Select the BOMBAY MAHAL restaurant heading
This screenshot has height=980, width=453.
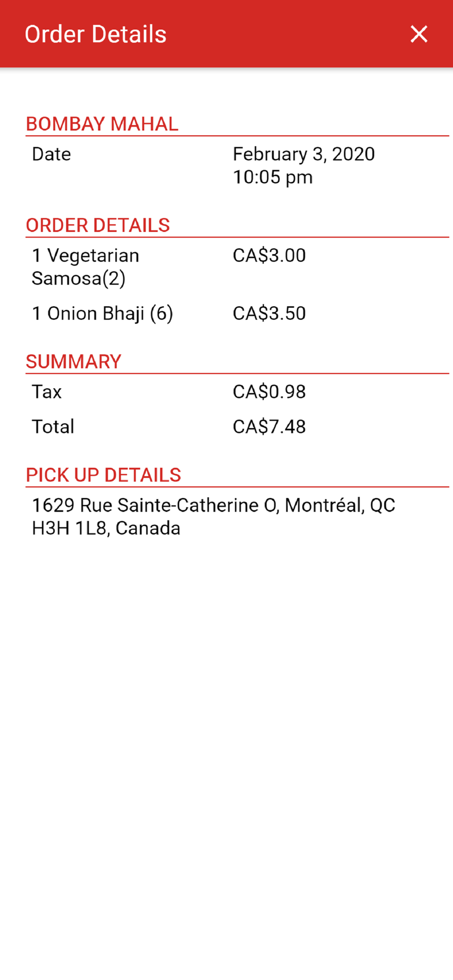tap(102, 124)
